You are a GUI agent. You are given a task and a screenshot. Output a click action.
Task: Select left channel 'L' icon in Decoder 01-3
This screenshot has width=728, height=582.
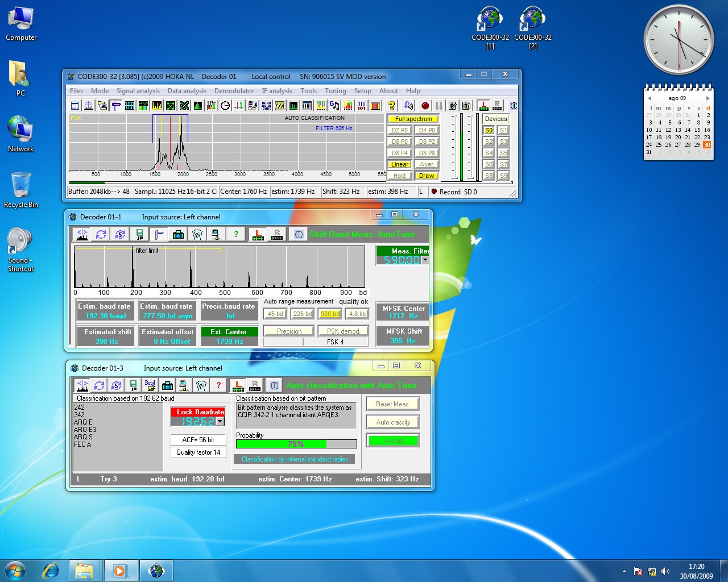click(238, 385)
